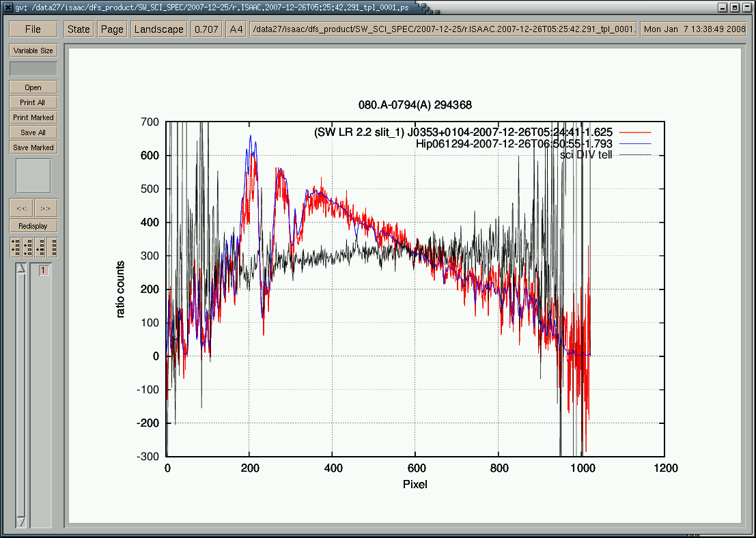Click the scroll-down arrow on the page list

coord(20,522)
